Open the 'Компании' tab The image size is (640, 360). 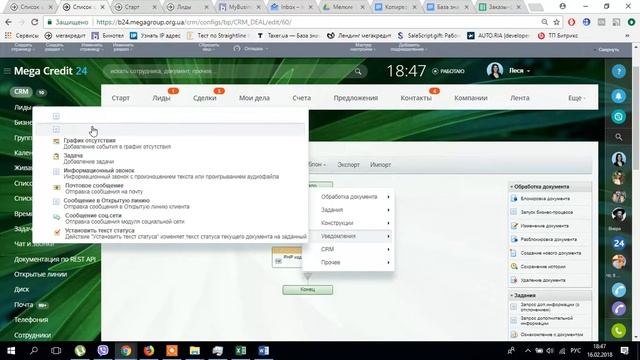click(471, 98)
